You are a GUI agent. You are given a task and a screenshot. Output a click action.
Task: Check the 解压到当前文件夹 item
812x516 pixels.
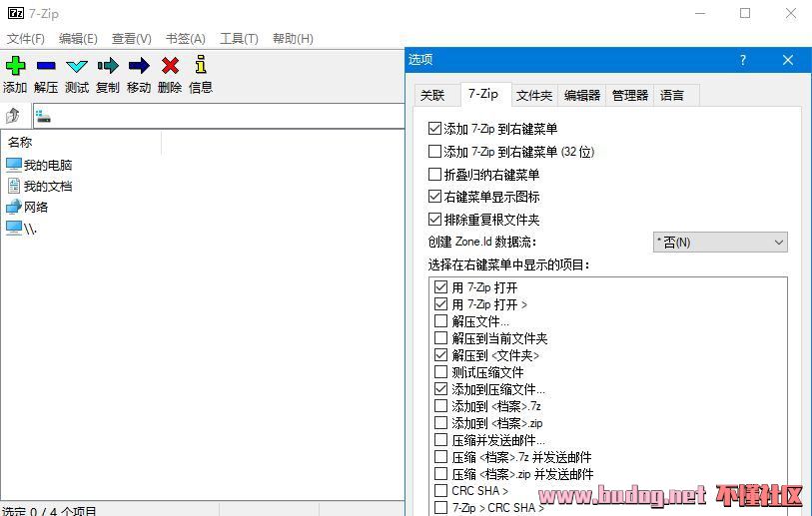(x=440, y=338)
